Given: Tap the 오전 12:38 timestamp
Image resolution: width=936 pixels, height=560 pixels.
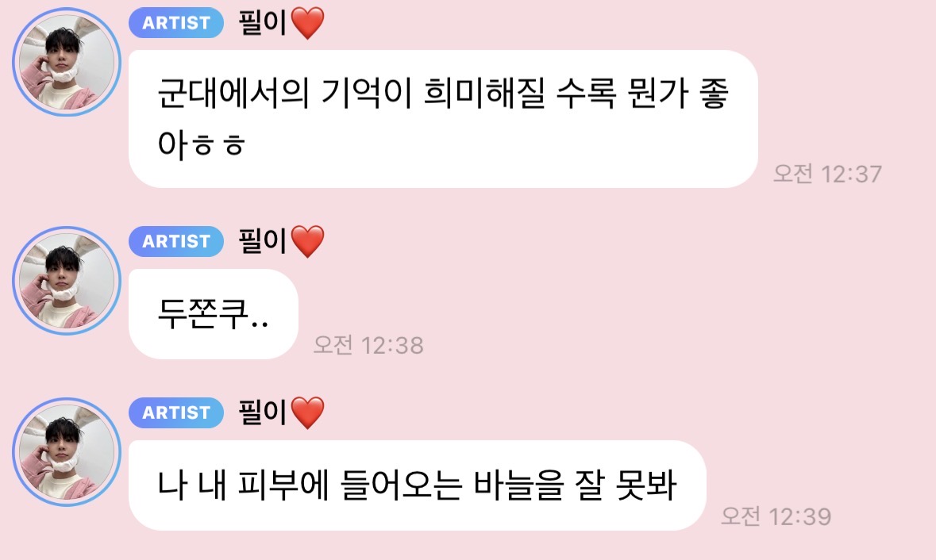Looking at the screenshot, I should [x=368, y=345].
